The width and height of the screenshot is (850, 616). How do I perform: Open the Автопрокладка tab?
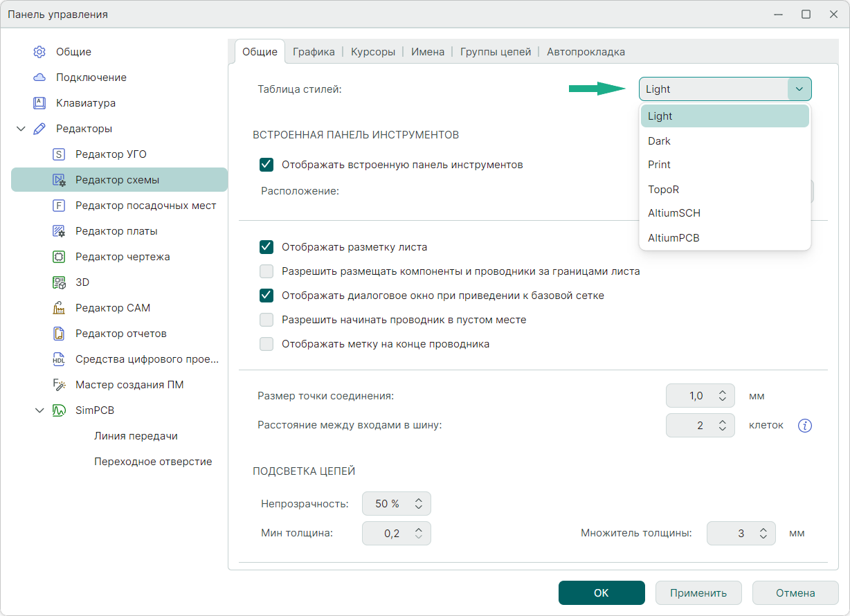pyautogui.click(x=586, y=52)
